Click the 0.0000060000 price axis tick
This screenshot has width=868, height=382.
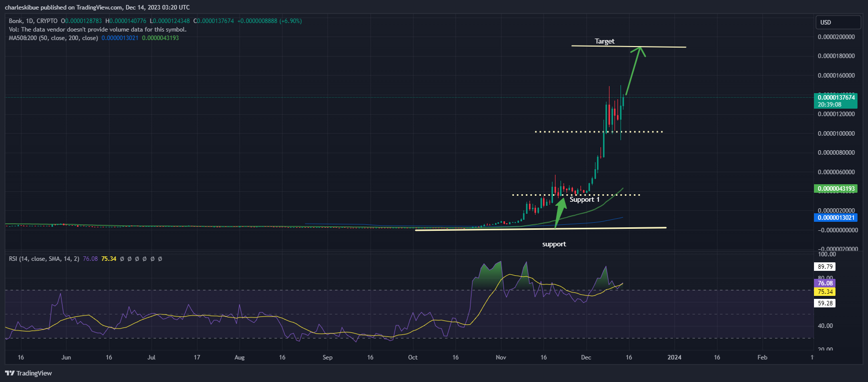[836, 172]
